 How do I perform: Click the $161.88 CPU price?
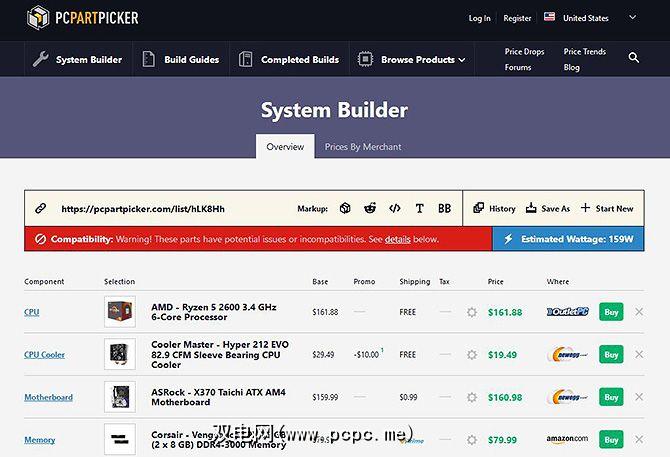[x=505, y=312]
